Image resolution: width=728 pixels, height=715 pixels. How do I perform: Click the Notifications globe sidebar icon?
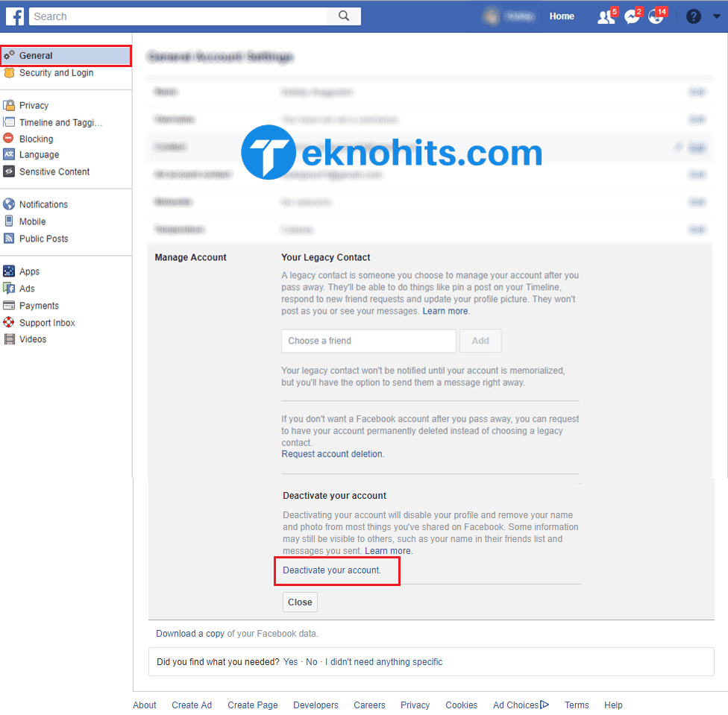(x=9, y=204)
